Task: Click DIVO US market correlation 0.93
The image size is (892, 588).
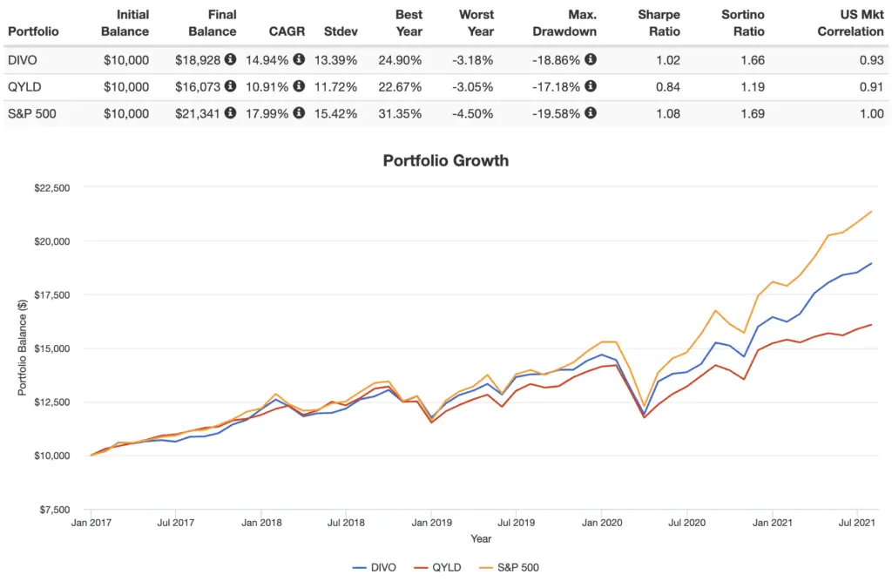Action: (x=871, y=60)
